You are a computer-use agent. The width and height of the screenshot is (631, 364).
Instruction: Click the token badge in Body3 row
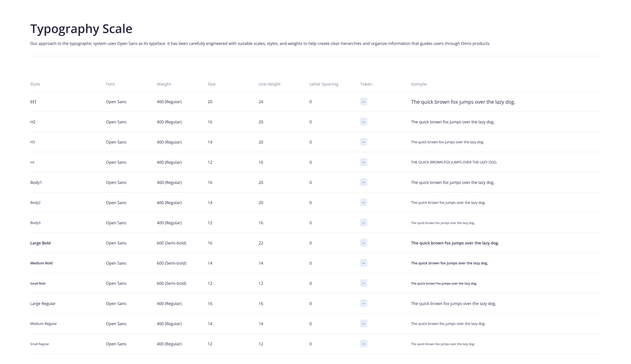pyautogui.click(x=363, y=223)
